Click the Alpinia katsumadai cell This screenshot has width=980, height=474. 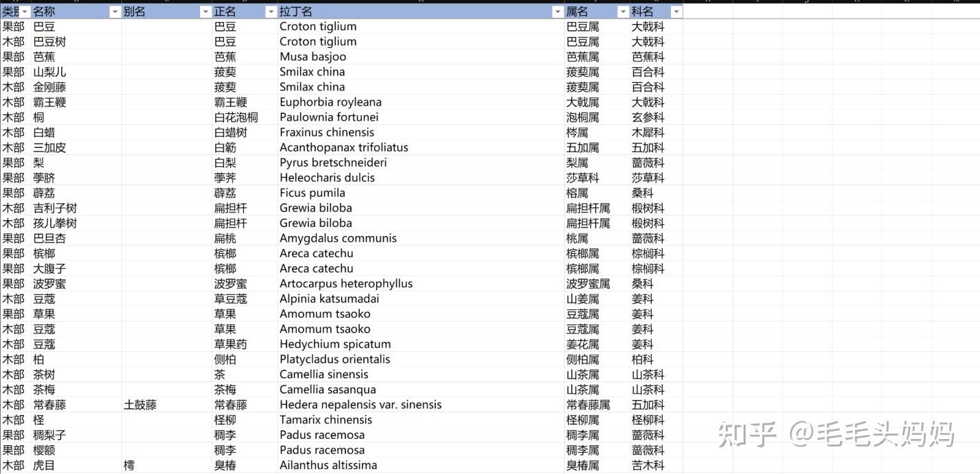pos(421,298)
